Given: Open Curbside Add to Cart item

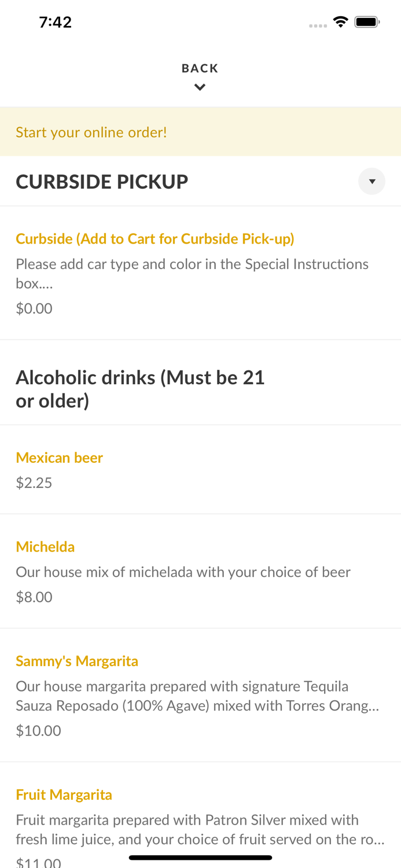Looking at the screenshot, I should tap(155, 238).
